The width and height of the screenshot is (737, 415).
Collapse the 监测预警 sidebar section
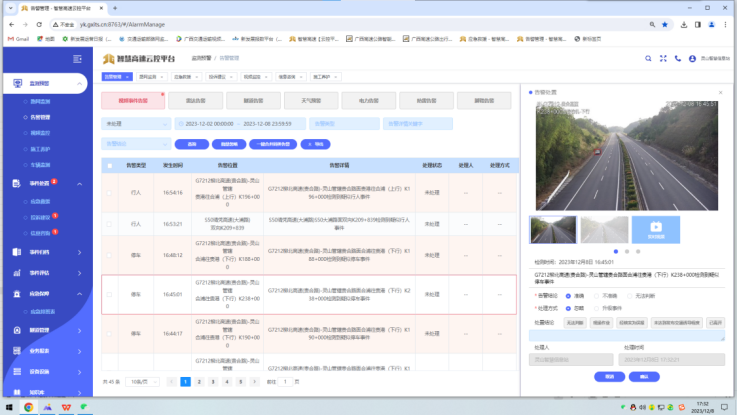pos(80,84)
